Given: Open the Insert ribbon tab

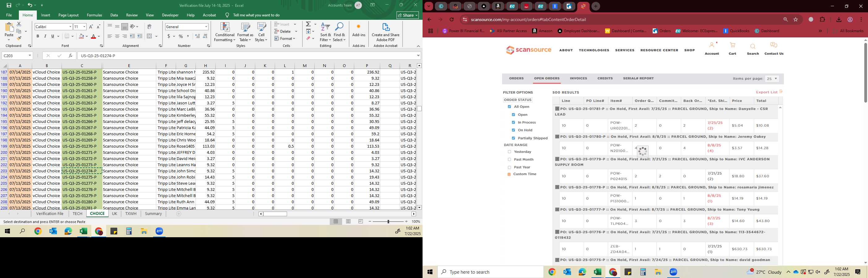Looking at the screenshot, I should tap(45, 15).
